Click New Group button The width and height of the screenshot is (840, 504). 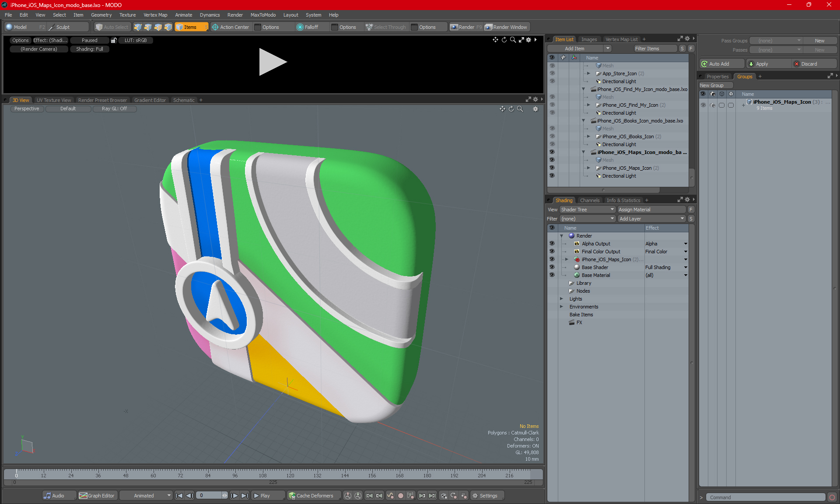716,85
